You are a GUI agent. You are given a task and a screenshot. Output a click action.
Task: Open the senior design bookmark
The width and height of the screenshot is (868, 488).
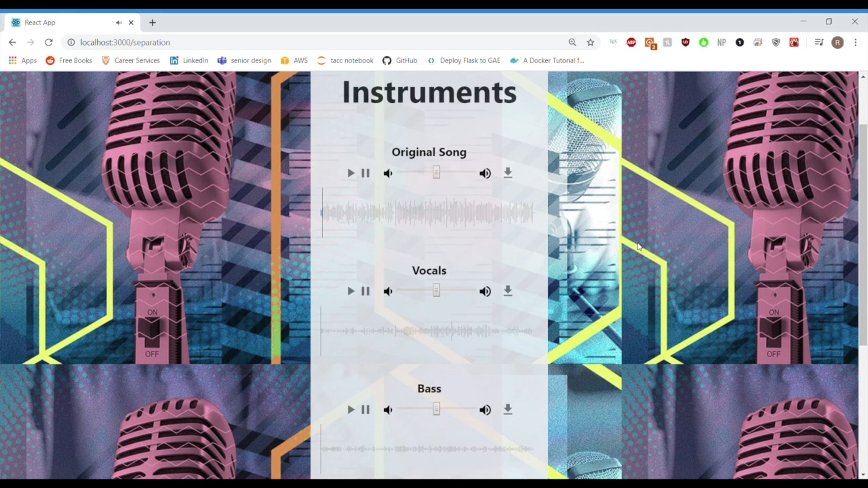pyautogui.click(x=244, y=60)
